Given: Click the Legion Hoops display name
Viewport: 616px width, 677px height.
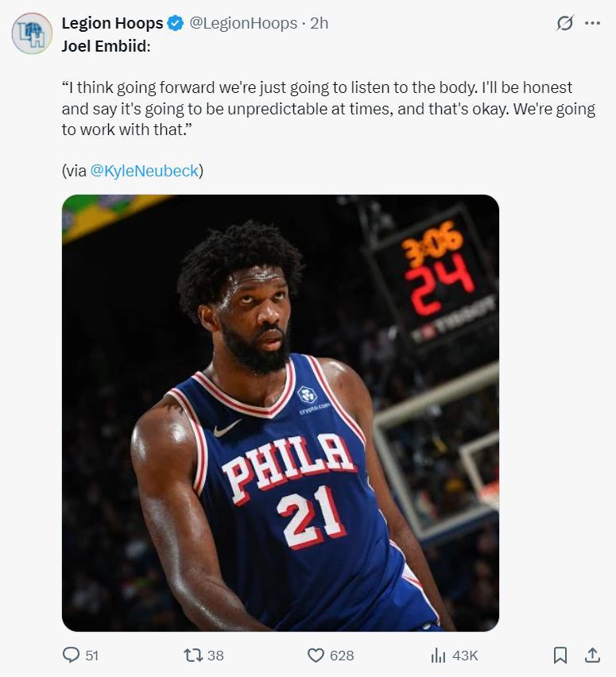Looking at the screenshot, I should click(x=112, y=23).
